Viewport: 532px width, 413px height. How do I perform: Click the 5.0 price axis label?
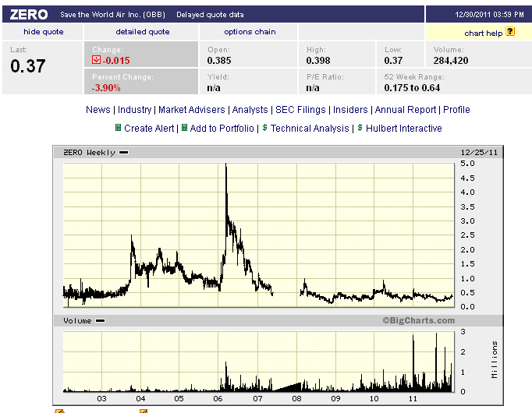[x=467, y=164]
